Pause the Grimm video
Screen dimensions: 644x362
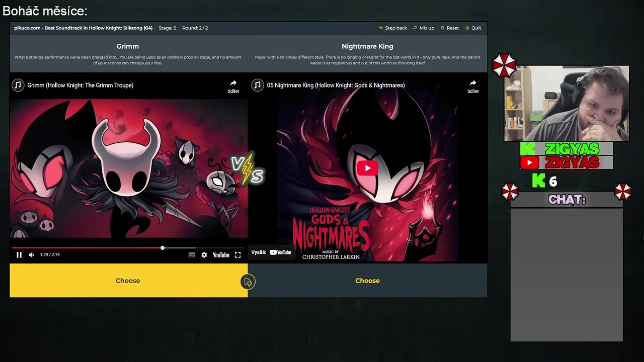19,255
